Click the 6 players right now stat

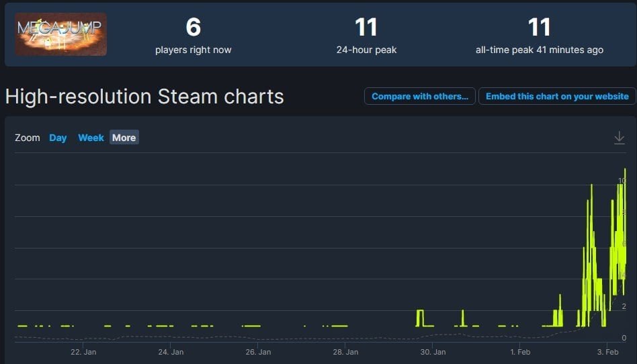tap(194, 36)
